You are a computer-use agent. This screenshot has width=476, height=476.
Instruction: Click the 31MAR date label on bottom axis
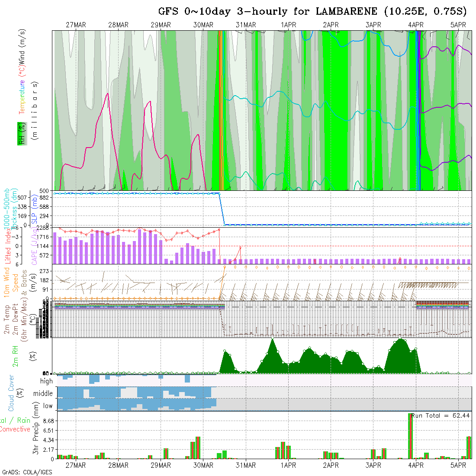(246, 466)
